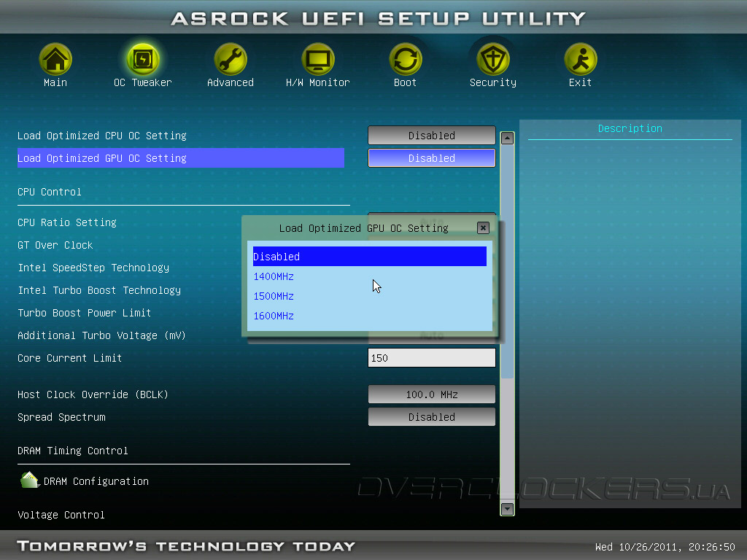Select the OC Tweaker chip icon

pos(143,59)
